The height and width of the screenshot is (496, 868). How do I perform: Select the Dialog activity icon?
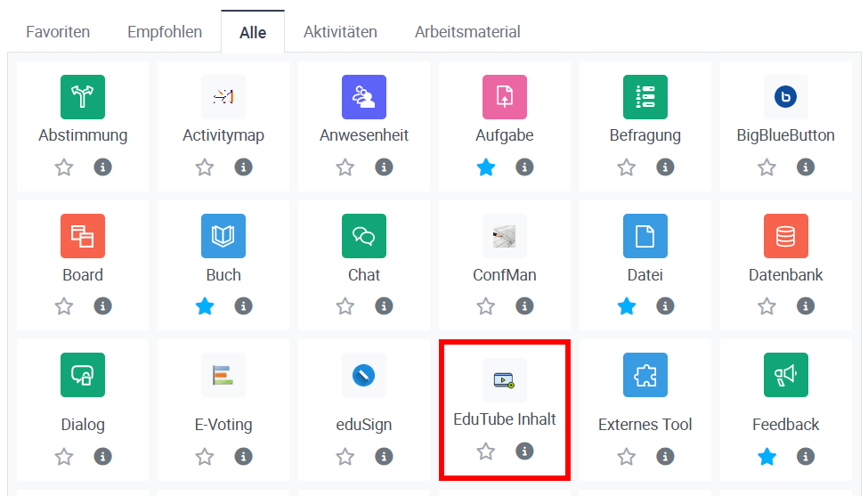83,375
